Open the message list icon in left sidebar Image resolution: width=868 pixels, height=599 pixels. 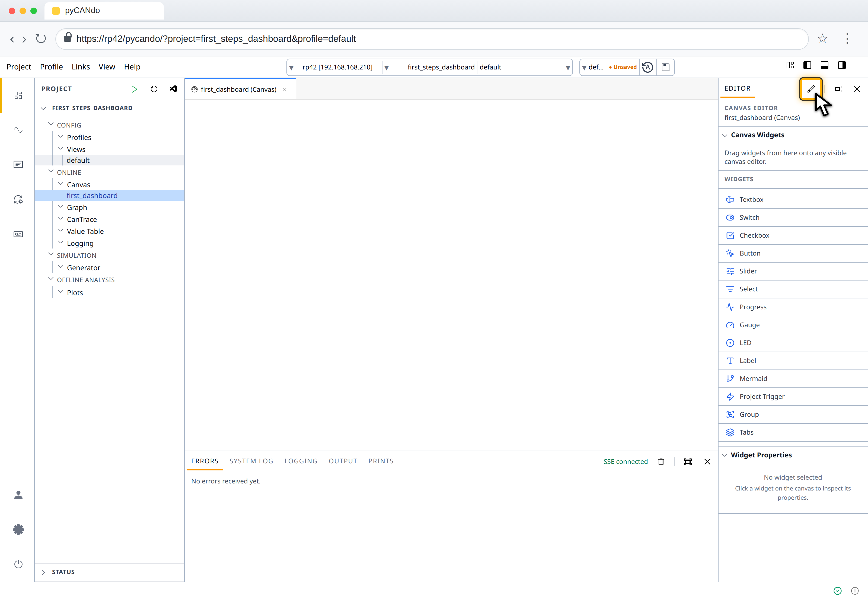pyautogui.click(x=18, y=164)
